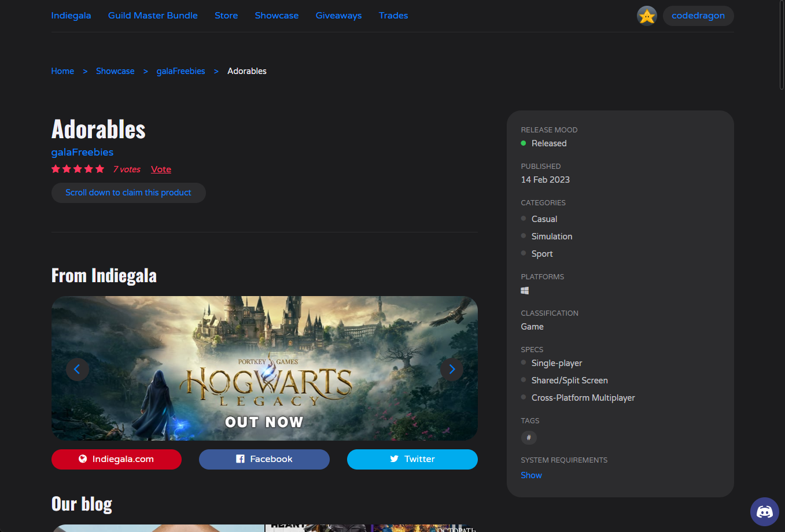785x532 pixels.
Task: Click the Windows platform icon
Action: [525, 291]
